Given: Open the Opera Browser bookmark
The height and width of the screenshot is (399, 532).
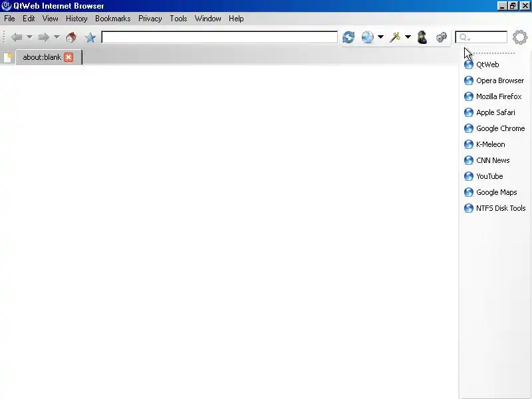Looking at the screenshot, I should [494, 80].
